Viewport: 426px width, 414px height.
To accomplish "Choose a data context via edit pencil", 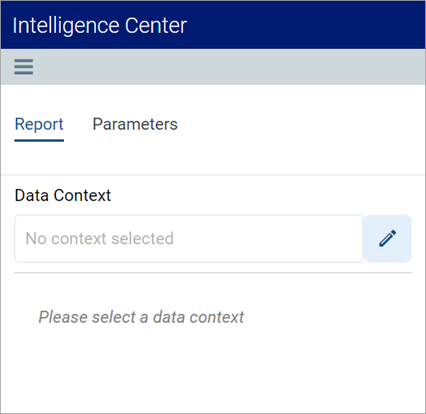I will pos(388,239).
